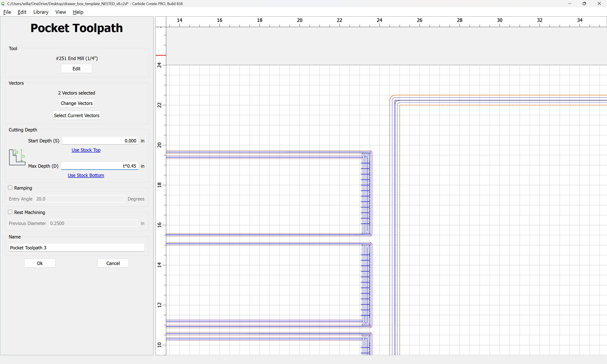Screen dimensions: 607x364
Task: Open the Library menu
Action: (41, 12)
